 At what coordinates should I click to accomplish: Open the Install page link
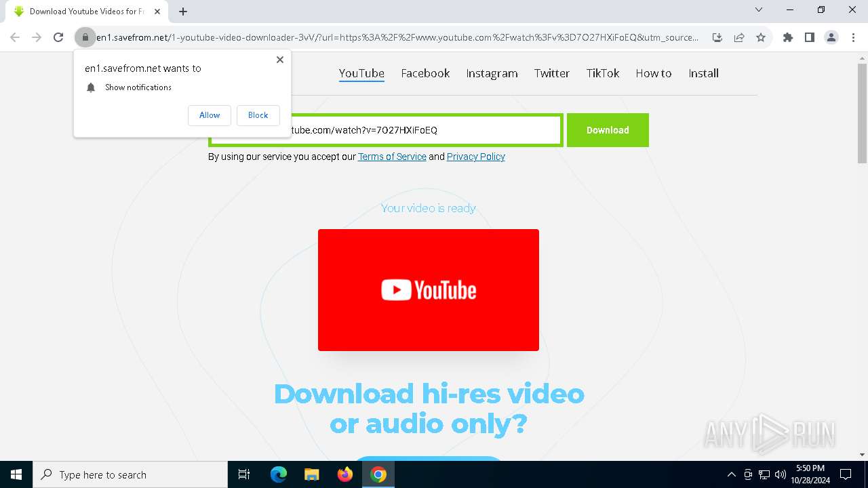pyautogui.click(x=703, y=73)
